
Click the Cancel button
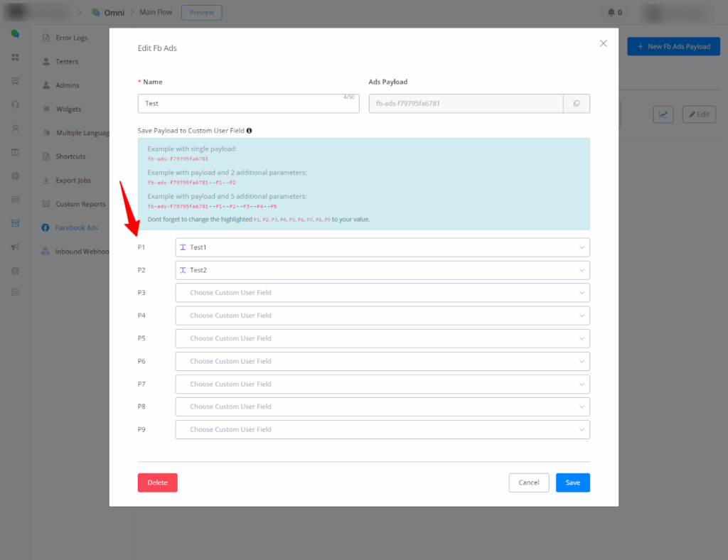click(528, 483)
